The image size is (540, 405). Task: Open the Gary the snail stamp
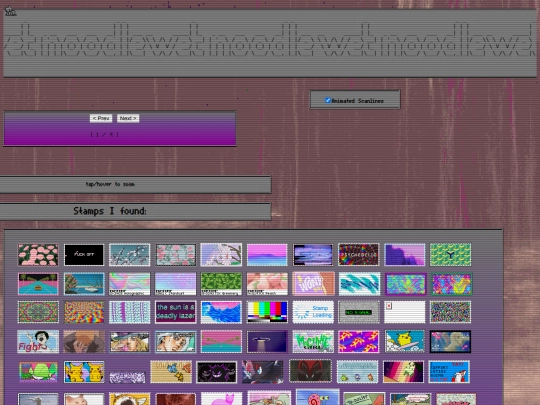(x=317, y=397)
